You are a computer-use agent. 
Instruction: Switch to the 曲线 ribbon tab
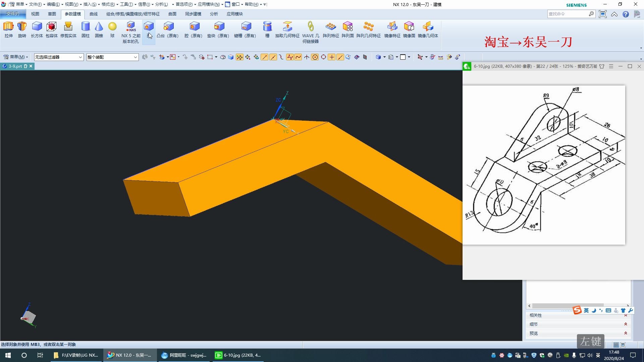pos(93,14)
